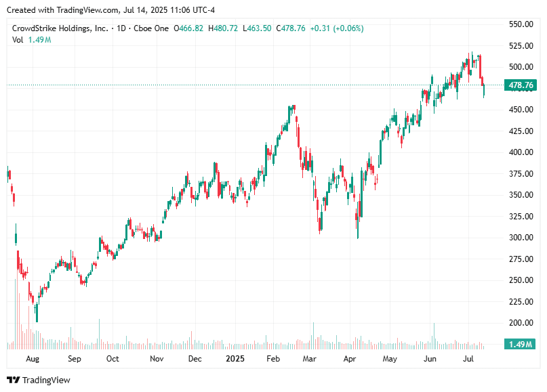Click the blue 478.76 last price tag
Screen dimensions: 547x392
[519, 85]
